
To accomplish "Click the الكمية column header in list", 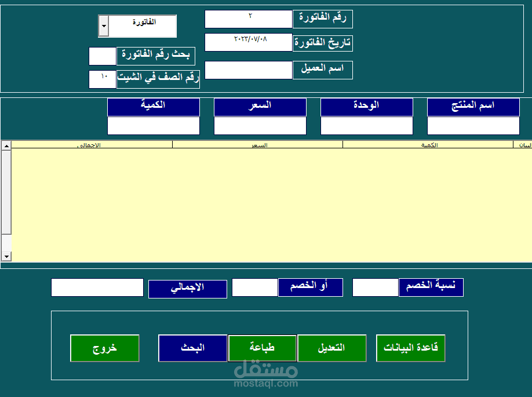I will coord(428,145).
